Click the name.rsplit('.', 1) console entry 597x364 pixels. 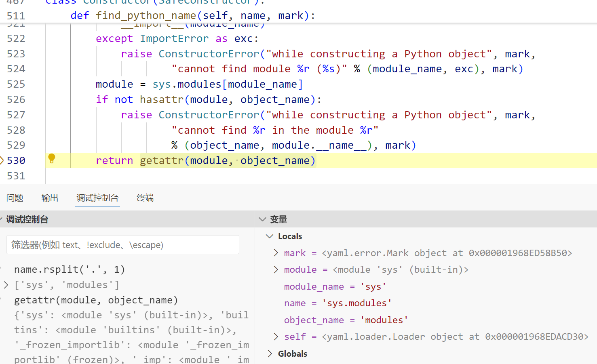click(x=70, y=269)
